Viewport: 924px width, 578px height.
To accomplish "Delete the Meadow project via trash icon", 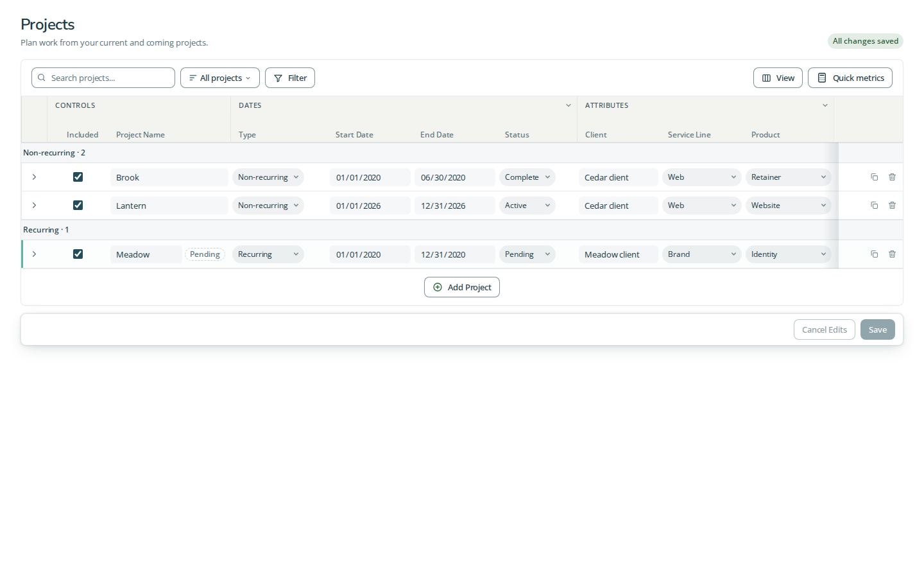I will click(x=892, y=254).
